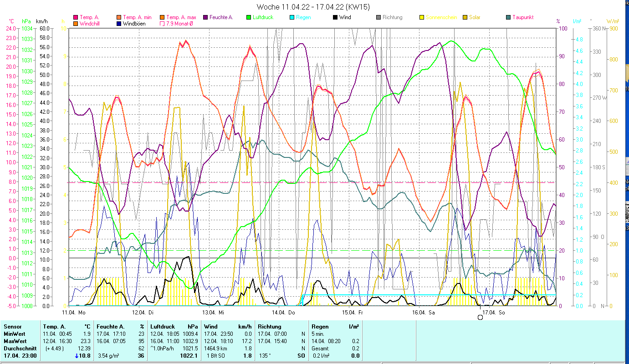Viewport: 629px width, 364px height.
Task: Select the '12.04. Di' date label
Action: click(143, 313)
